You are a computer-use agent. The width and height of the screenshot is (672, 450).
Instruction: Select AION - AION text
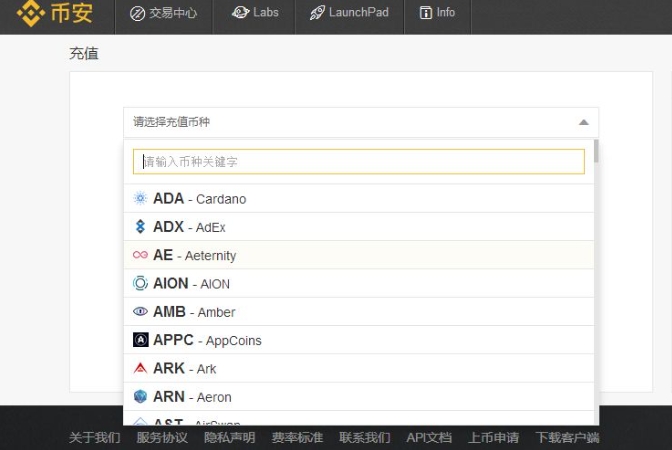[191, 284]
